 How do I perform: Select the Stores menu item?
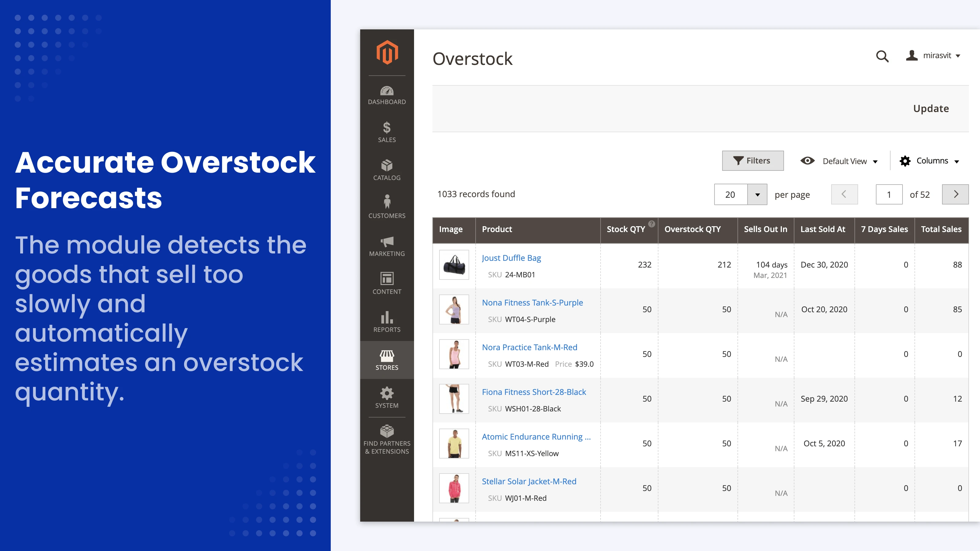[x=386, y=360]
